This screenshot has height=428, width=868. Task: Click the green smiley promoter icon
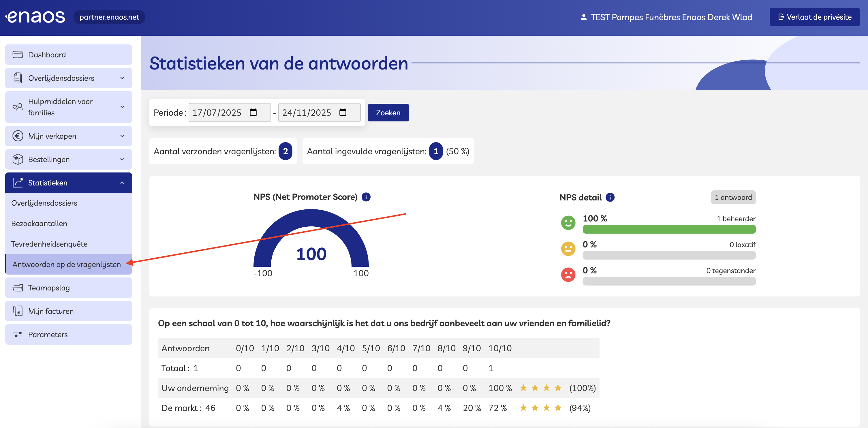568,223
